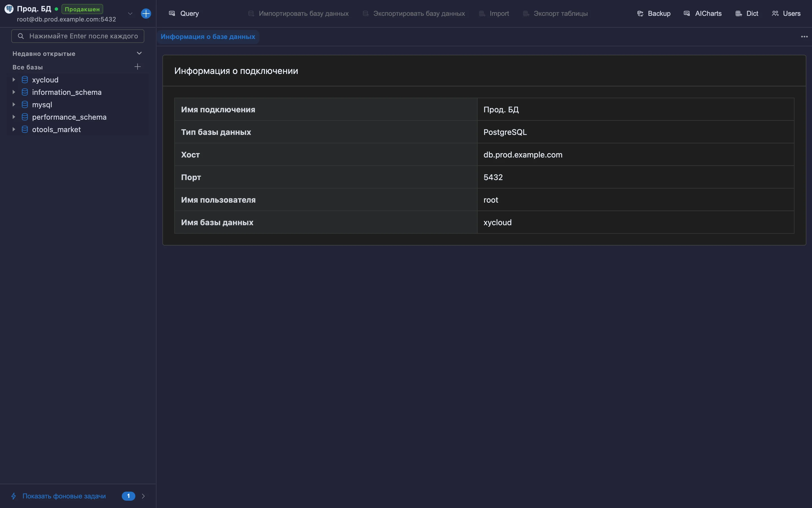Expand the xycloud database node
812x508 pixels.
pyautogui.click(x=14, y=80)
